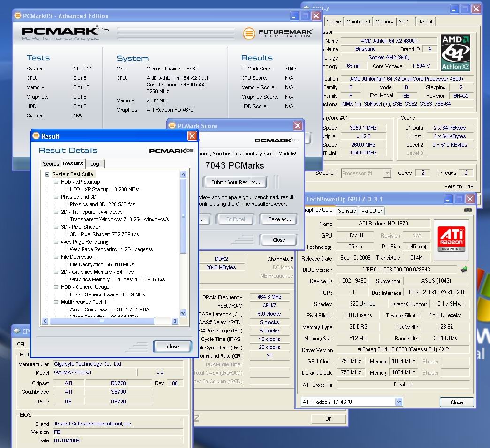Viewport: 490px width, 448px height.
Task: Click the GA-MA770-DS3 model field
Action: pyautogui.click(x=95, y=372)
